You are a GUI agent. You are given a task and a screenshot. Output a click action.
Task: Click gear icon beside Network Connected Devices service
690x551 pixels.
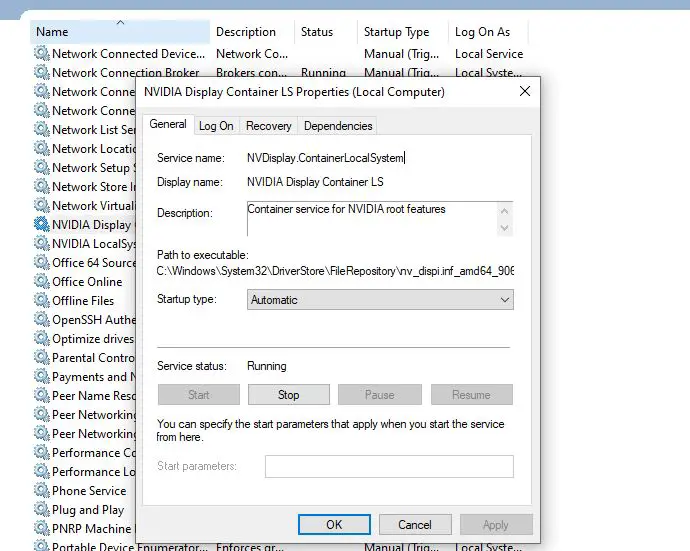pos(41,54)
